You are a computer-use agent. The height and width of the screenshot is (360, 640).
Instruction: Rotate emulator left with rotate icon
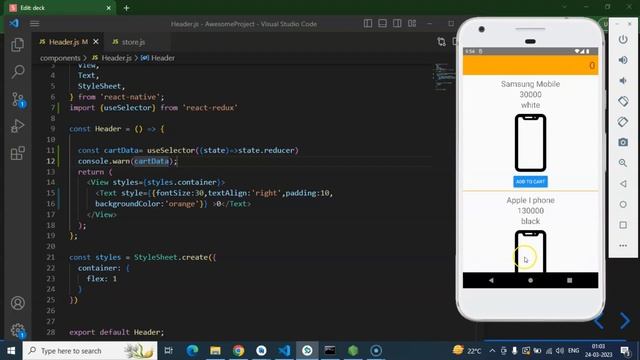(x=623, y=101)
